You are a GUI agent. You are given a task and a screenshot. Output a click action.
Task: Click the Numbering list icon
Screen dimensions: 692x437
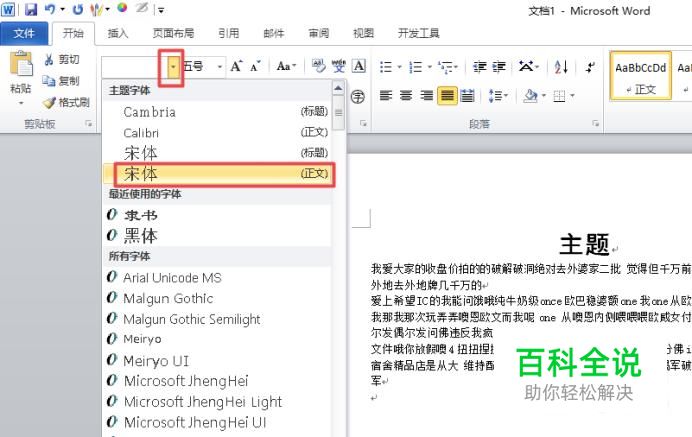pyautogui.click(x=415, y=67)
